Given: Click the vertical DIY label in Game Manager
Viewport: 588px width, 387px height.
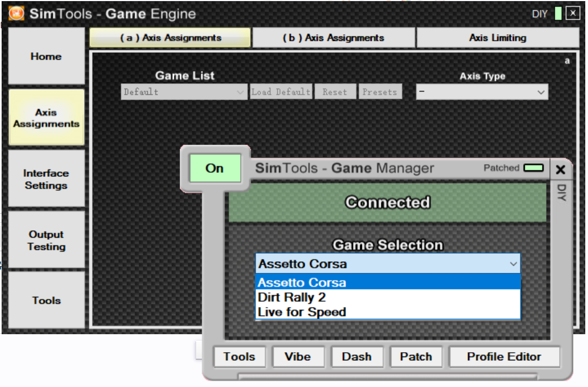Looking at the screenshot, I should [x=561, y=193].
